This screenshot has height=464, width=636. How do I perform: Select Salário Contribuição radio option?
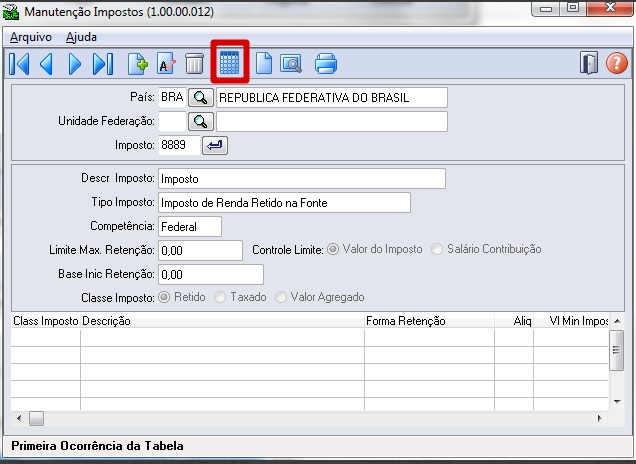tap(437, 249)
